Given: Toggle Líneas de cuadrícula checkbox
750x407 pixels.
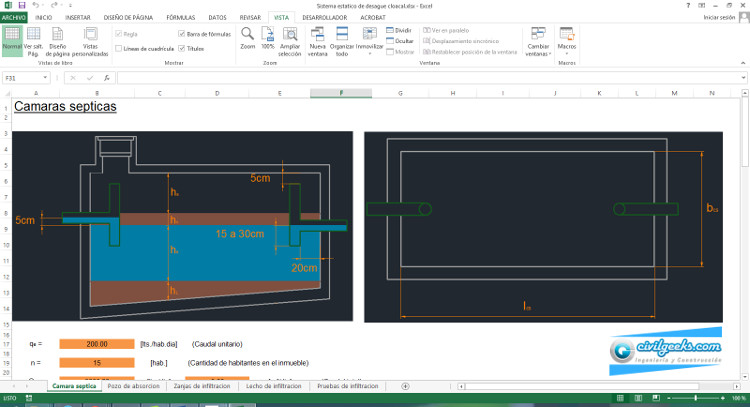Looking at the screenshot, I should click(x=120, y=48).
